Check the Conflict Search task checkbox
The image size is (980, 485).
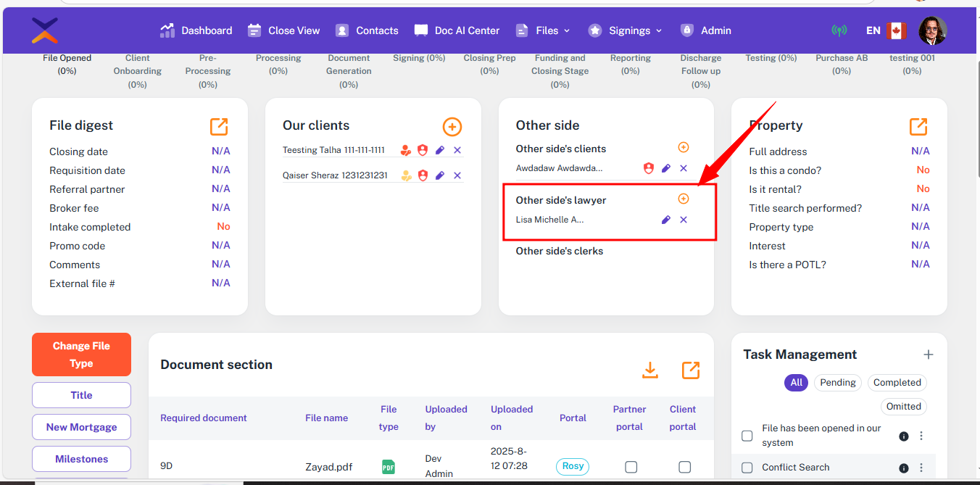(x=747, y=468)
